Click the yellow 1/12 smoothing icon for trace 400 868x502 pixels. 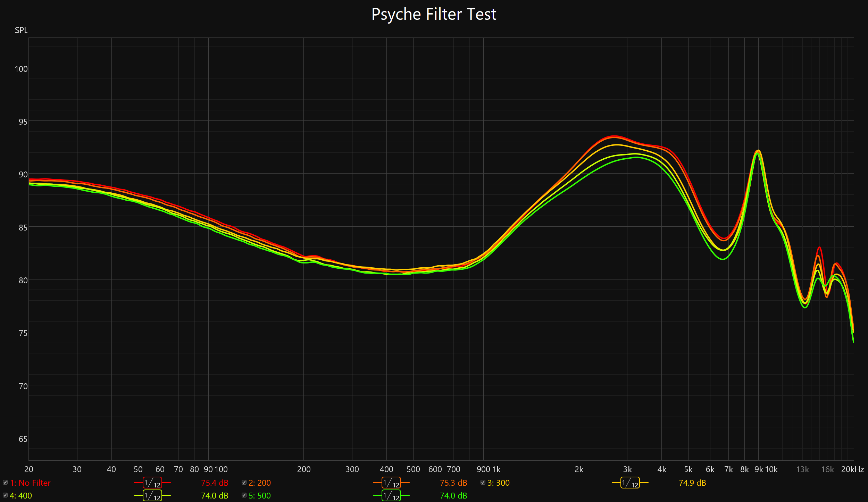point(152,496)
